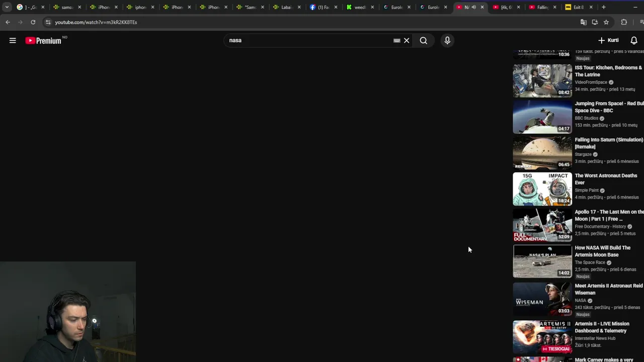Screen dimensions: 644x362
Task: Go back one page in Chrome
Action: point(8,22)
